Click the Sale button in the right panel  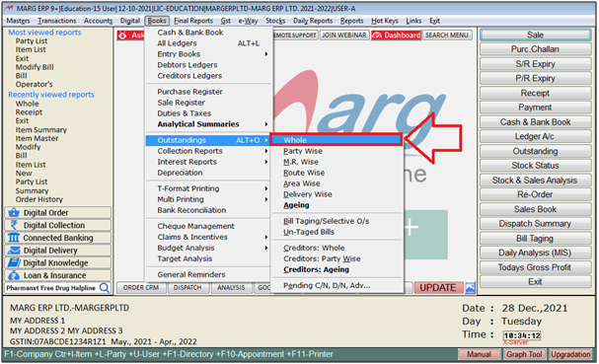(535, 35)
